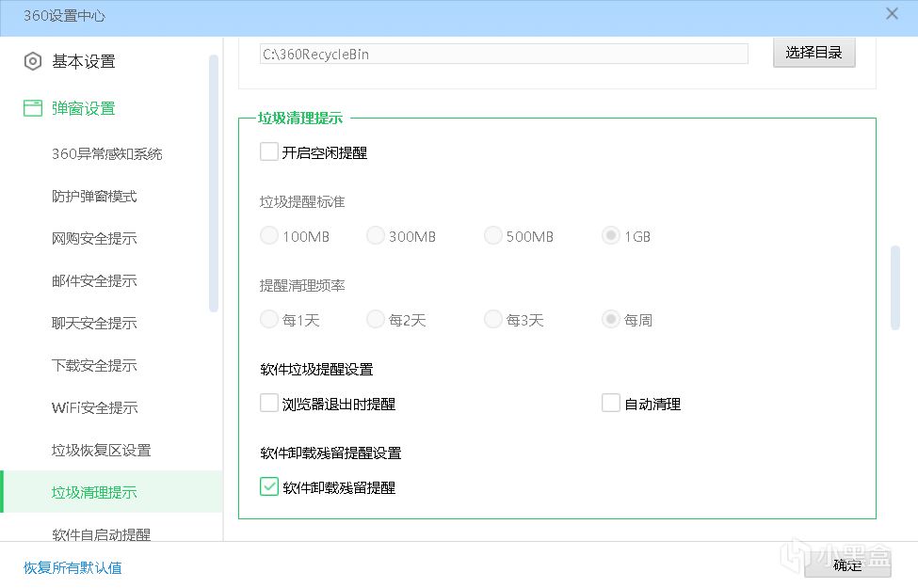Screen dimensions: 918x588
Task: Tick the 自动清理 checkbox
Action: tap(611, 403)
